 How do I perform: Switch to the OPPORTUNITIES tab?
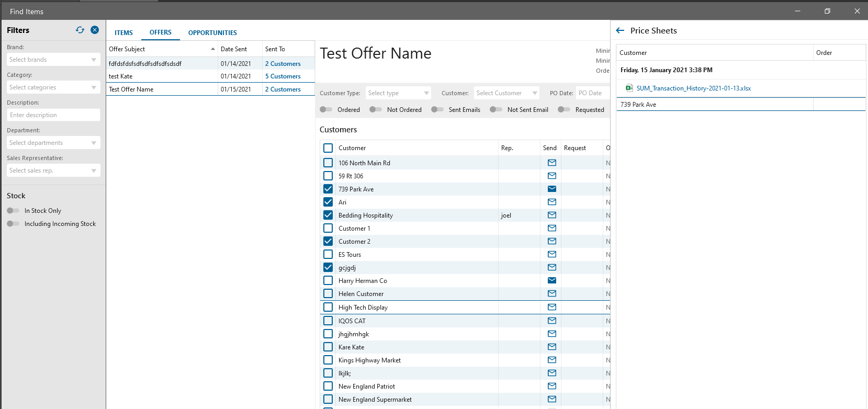(x=212, y=32)
